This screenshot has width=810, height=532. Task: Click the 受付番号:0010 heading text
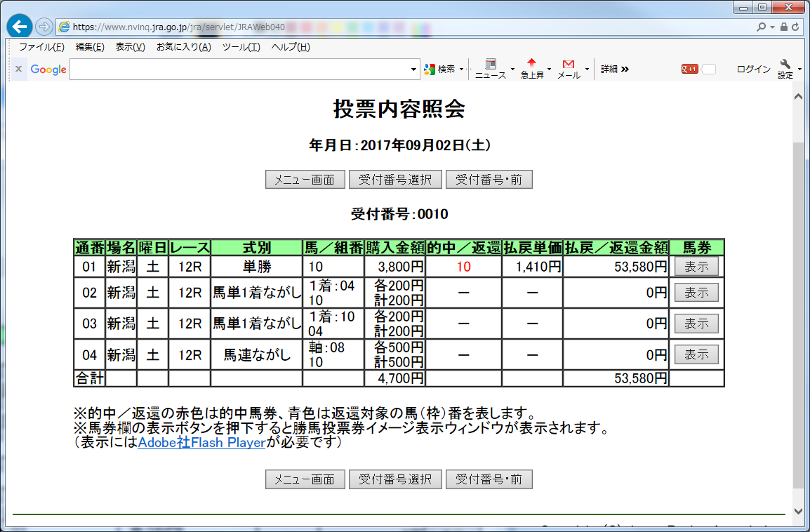tap(399, 214)
